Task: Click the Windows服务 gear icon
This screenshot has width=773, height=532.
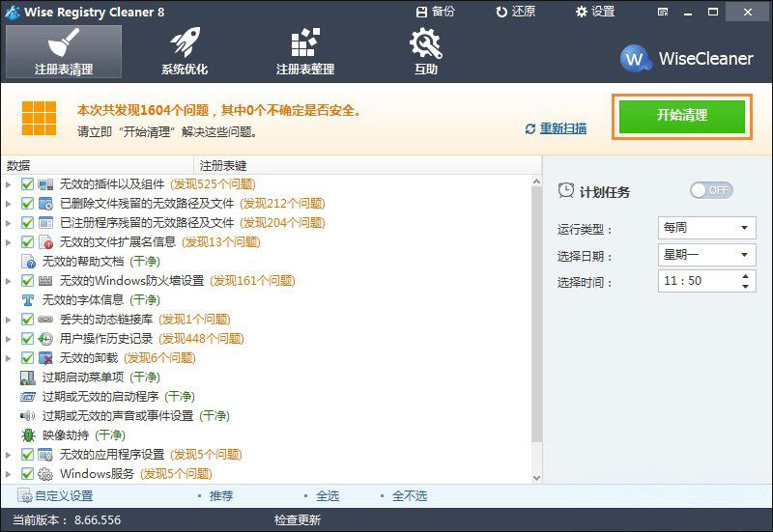Action: pos(45,474)
